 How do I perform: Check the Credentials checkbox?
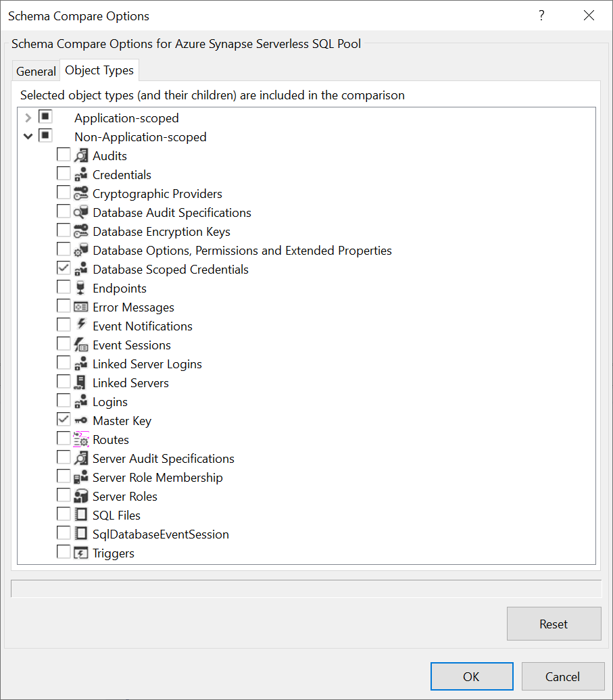[64, 173]
